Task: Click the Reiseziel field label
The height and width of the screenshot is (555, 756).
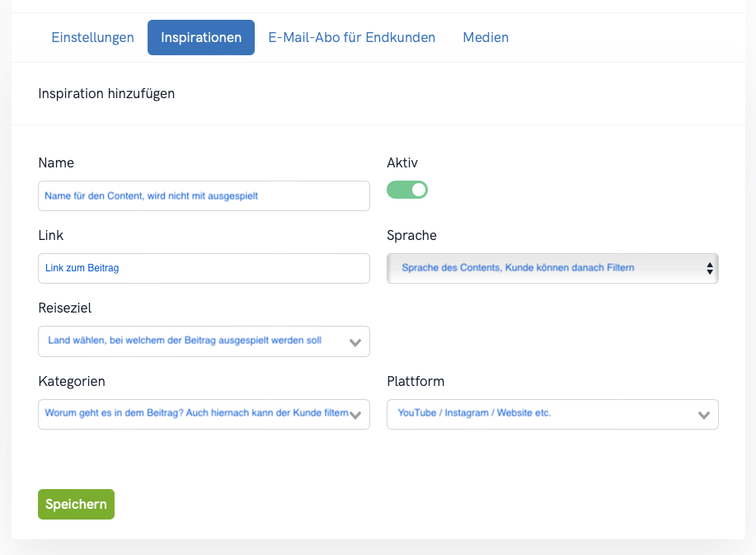Action: point(64,308)
